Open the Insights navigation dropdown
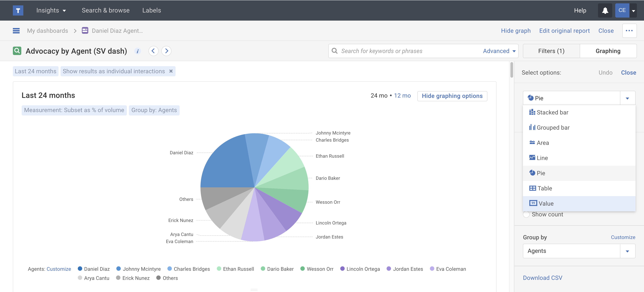 pos(51,10)
